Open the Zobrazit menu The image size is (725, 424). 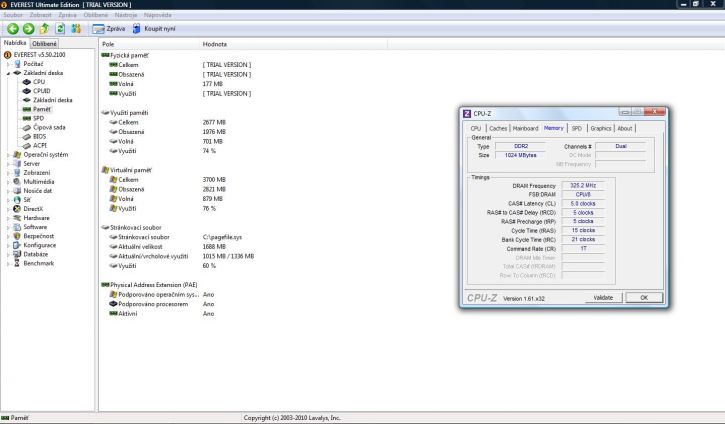(x=41, y=15)
